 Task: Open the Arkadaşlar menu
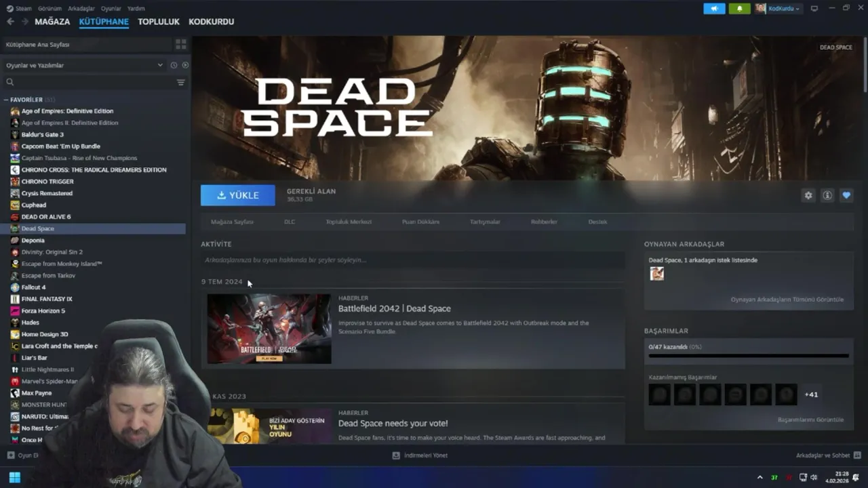[81, 8]
